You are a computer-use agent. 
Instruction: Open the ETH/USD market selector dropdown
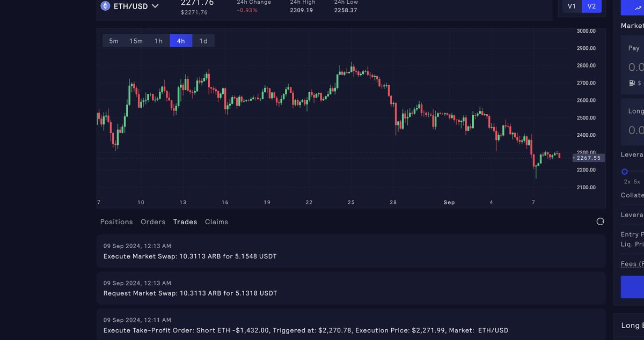tap(130, 6)
